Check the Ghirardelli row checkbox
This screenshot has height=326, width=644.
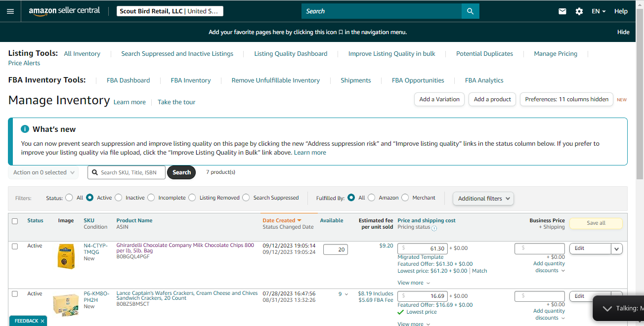pyautogui.click(x=15, y=246)
